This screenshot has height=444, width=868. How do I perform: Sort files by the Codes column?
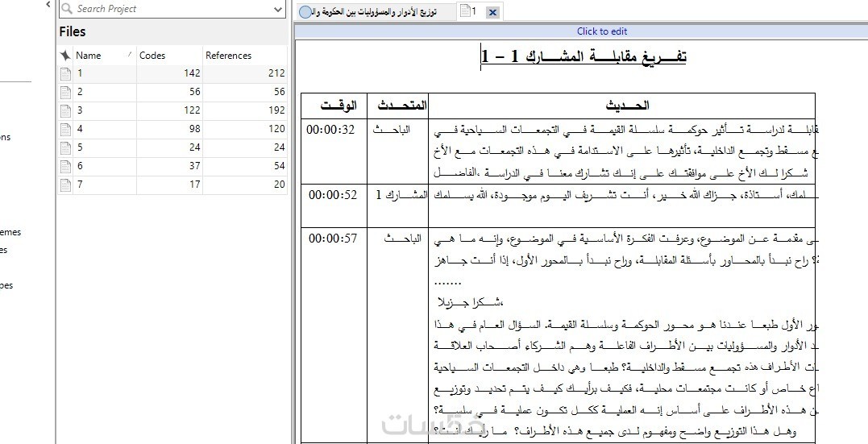(169, 56)
